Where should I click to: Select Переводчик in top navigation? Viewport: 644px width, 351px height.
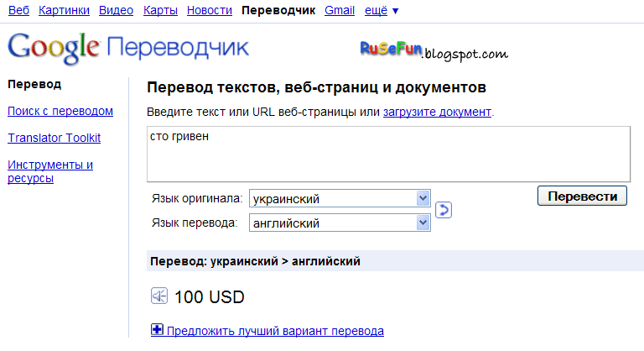pos(278,10)
